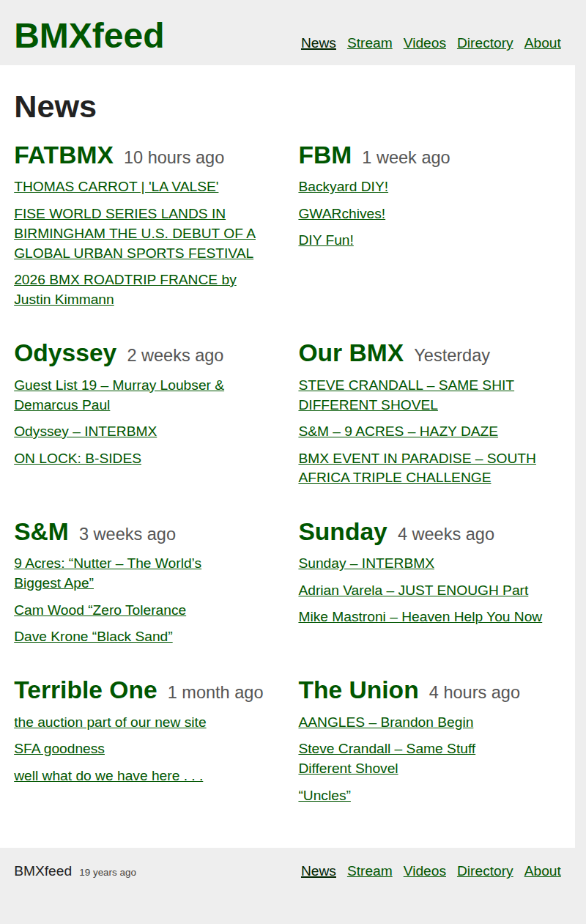
Task: Click the BMXfeed site logo
Action: tap(89, 36)
